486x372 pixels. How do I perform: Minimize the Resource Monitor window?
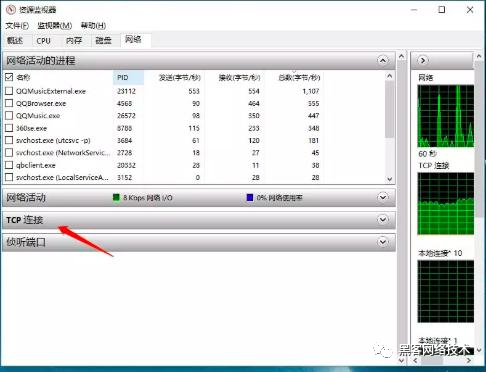414,10
